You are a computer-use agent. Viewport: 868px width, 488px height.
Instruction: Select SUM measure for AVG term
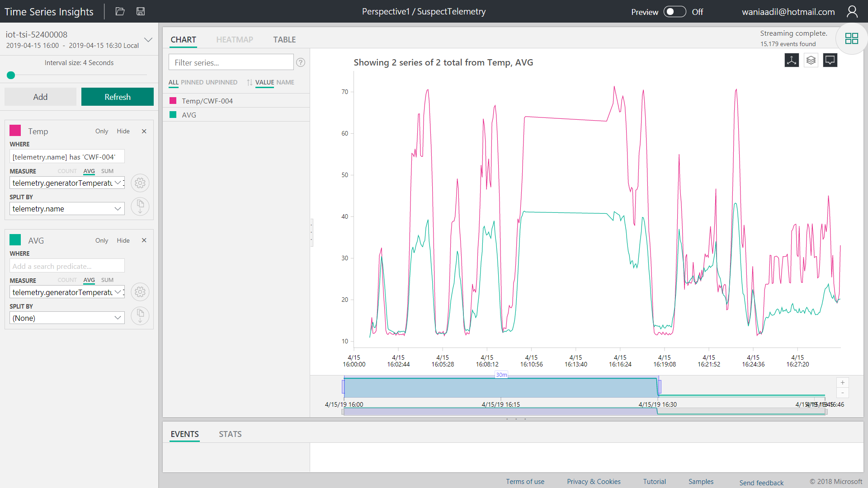(x=107, y=280)
